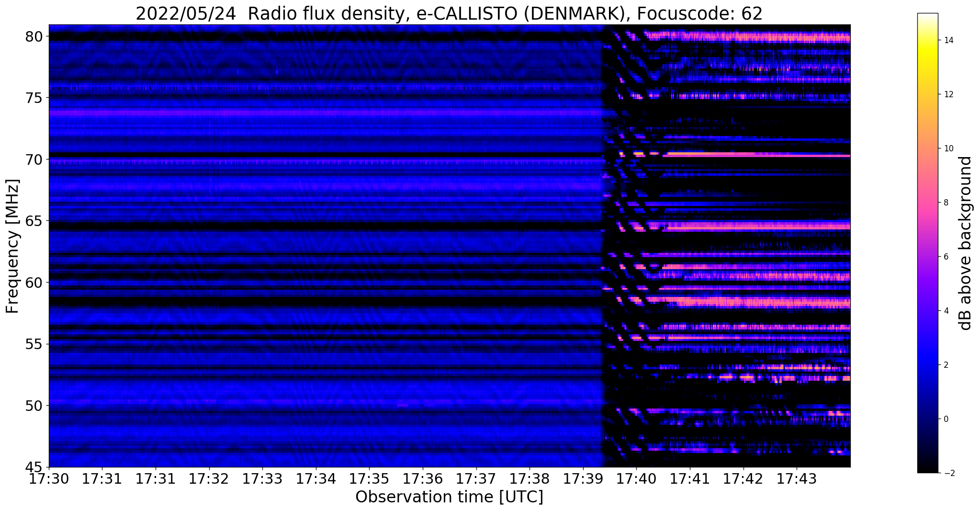Click the colorbar tick label 12
This screenshot has width=980, height=511.
point(948,94)
